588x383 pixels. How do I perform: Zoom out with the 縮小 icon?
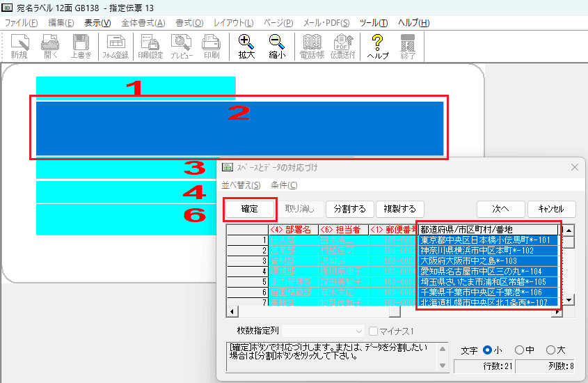[277, 47]
